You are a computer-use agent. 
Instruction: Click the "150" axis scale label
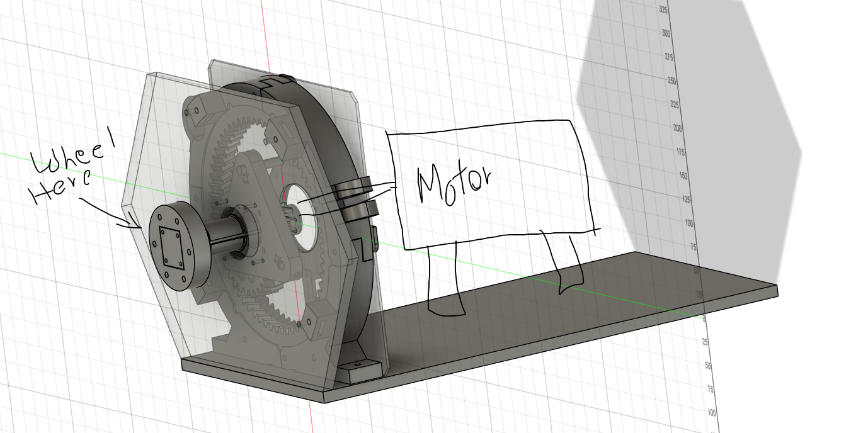point(683,176)
